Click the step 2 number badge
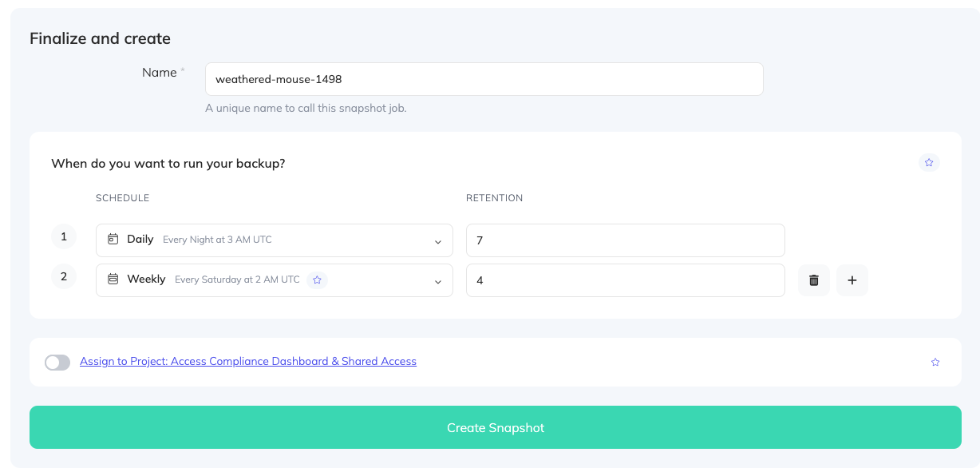The image size is (980, 468). coord(64,276)
